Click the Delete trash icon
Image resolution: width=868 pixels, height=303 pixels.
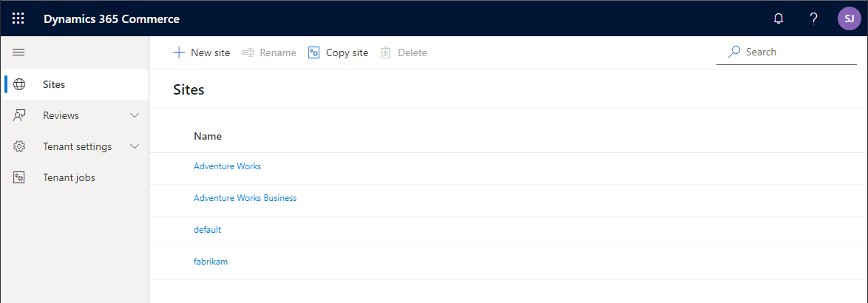(386, 52)
